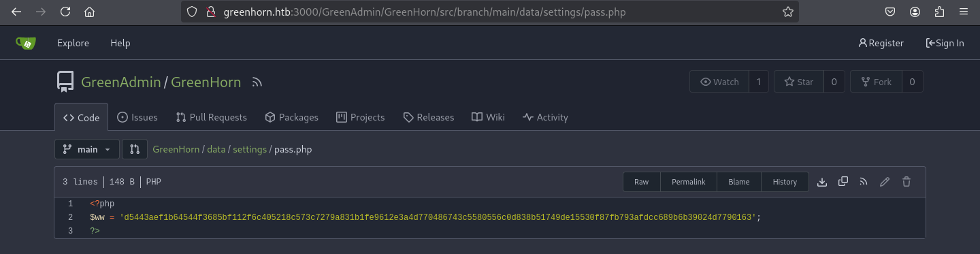Switch to the Wiki tab
Image resolution: width=980 pixels, height=254 pixels.
coord(488,117)
